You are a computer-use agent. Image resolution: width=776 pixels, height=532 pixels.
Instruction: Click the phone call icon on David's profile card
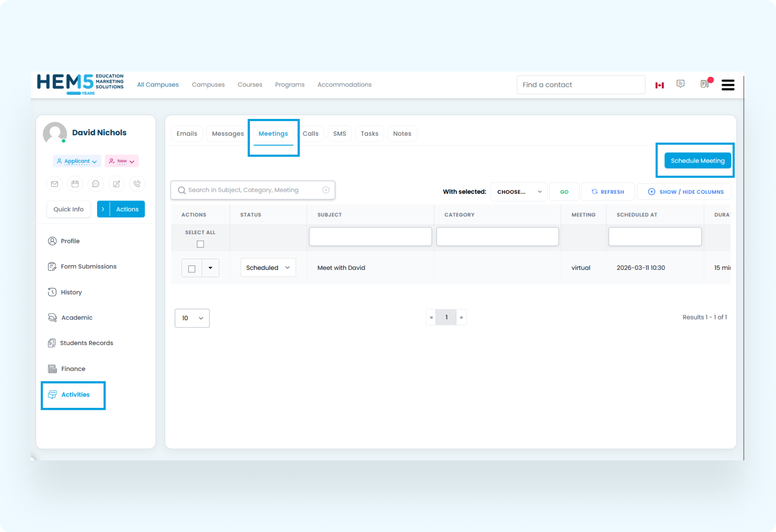coord(137,184)
